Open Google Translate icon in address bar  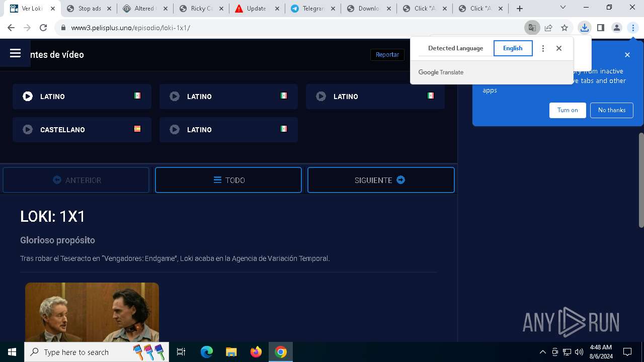click(x=532, y=28)
